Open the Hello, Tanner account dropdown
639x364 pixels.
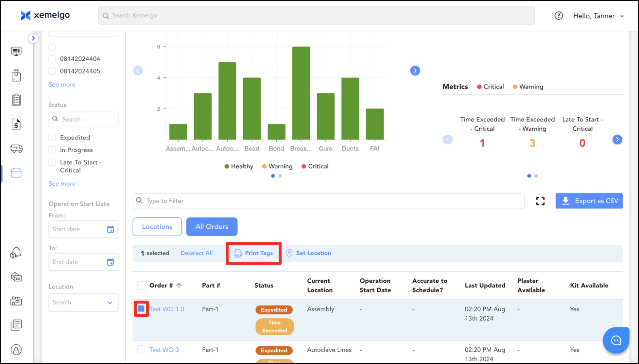598,16
